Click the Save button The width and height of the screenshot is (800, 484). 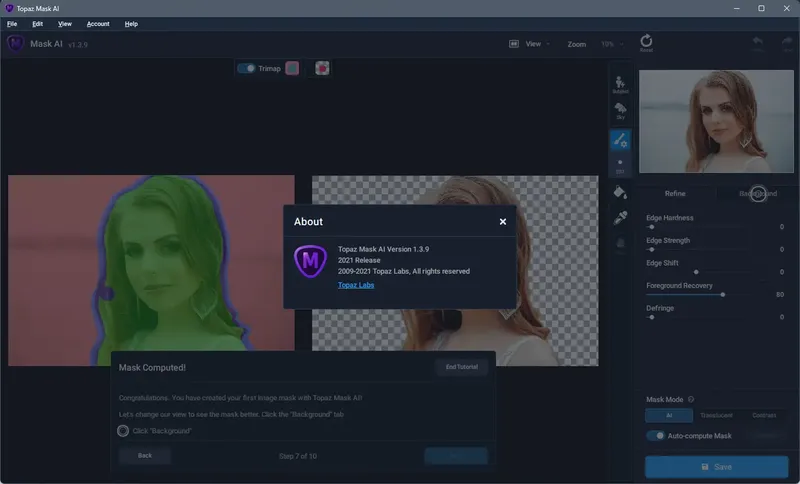(716, 467)
